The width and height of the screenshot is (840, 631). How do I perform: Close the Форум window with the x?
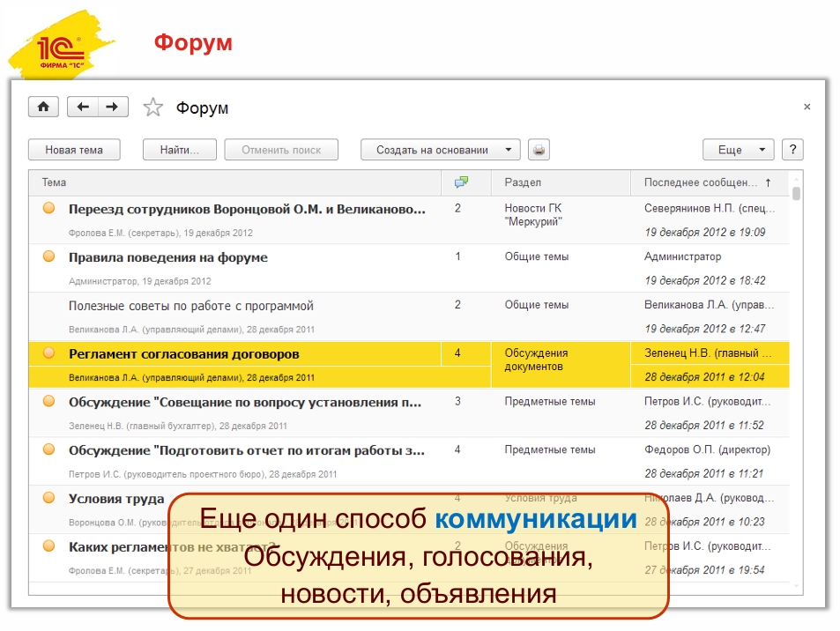point(807,107)
